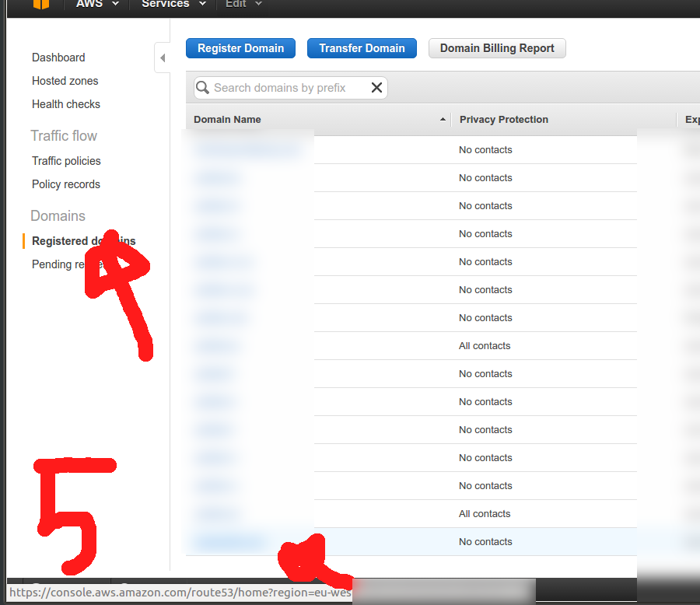Open Hosted zones in the sidebar
Viewport: 700px width, 605px height.
pyautogui.click(x=65, y=81)
